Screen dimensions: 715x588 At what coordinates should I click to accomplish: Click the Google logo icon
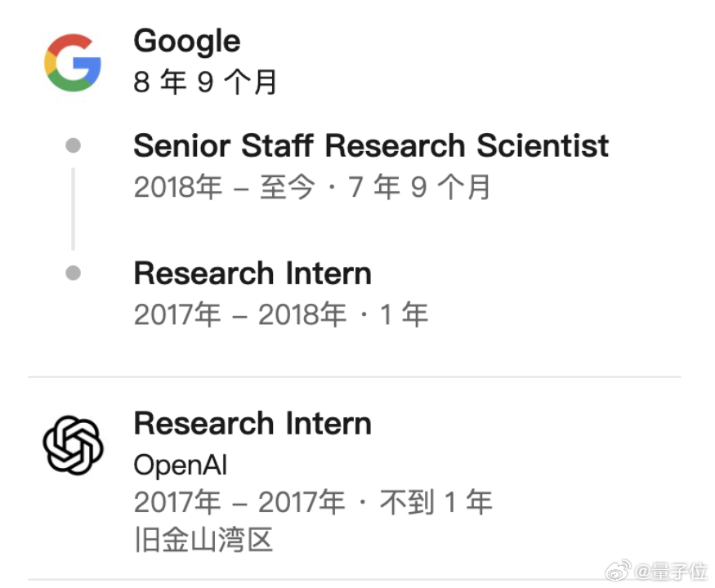click(x=73, y=62)
